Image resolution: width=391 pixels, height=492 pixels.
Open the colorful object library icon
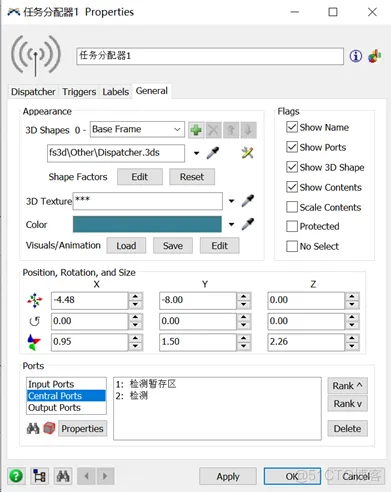pos(375,56)
